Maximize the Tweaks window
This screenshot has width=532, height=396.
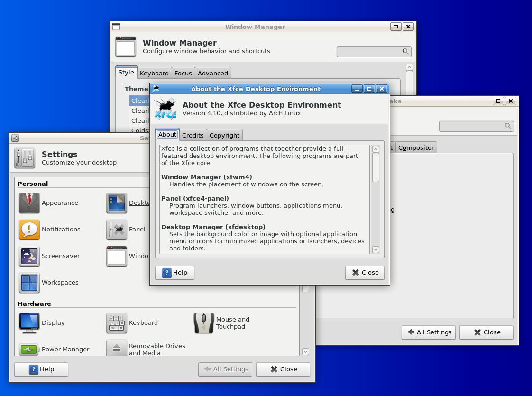pos(498,101)
